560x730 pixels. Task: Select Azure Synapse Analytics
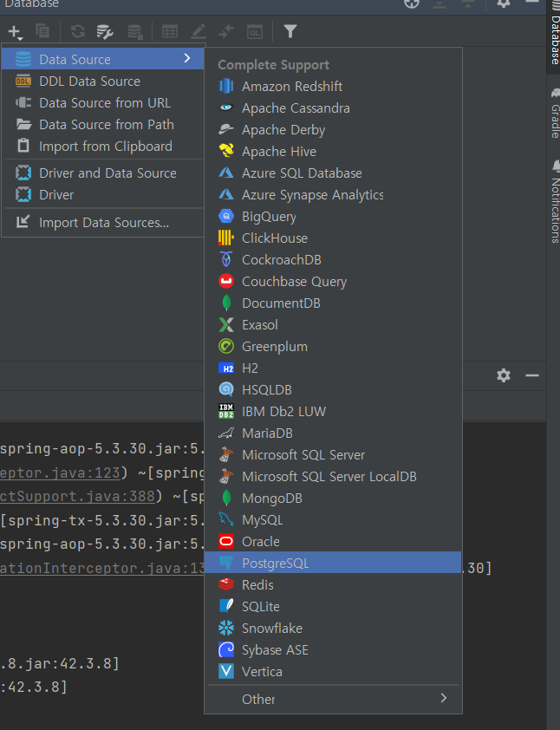(x=333, y=194)
